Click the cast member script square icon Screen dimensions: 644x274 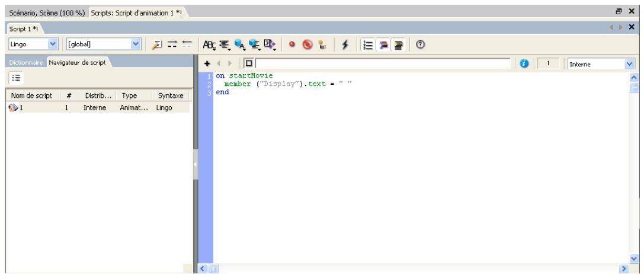click(x=248, y=64)
